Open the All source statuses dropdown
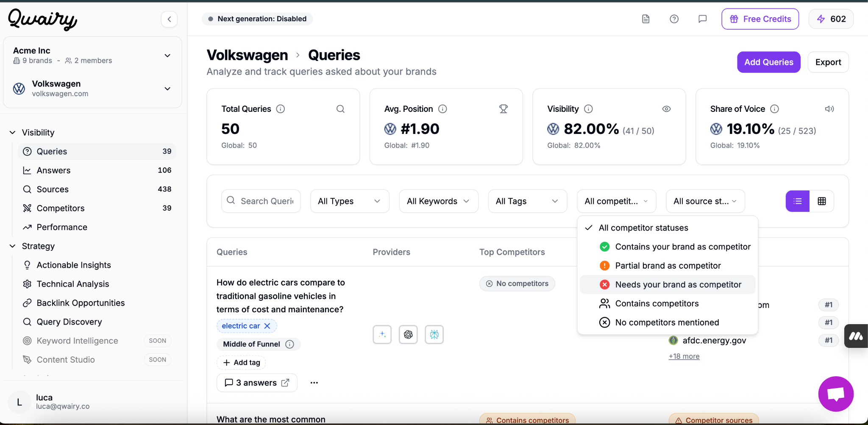The image size is (868, 425). pos(706,201)
